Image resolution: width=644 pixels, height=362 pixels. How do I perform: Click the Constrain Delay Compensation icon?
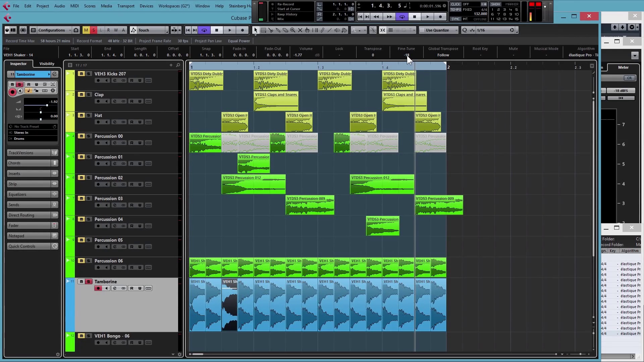point(23,30)
